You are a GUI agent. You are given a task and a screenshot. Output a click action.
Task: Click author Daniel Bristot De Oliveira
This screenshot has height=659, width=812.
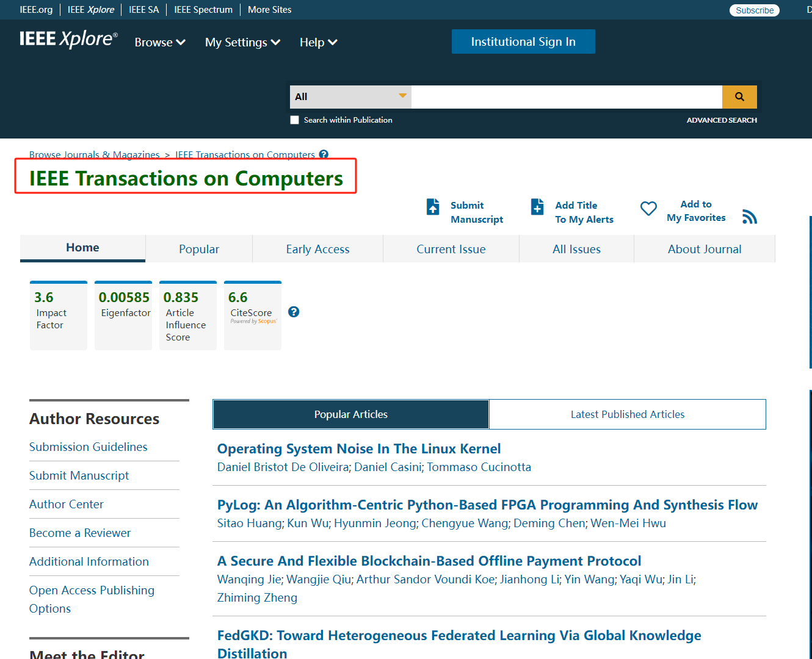point(283,467)
